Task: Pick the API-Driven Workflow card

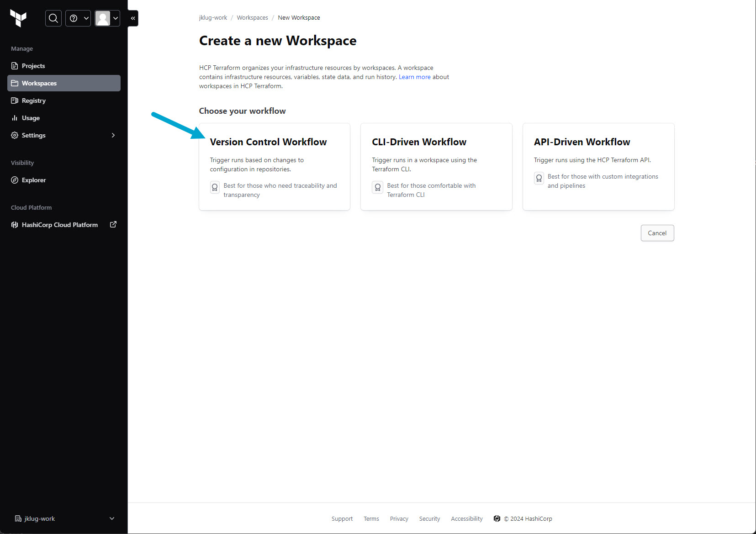Action: [598, 167]
